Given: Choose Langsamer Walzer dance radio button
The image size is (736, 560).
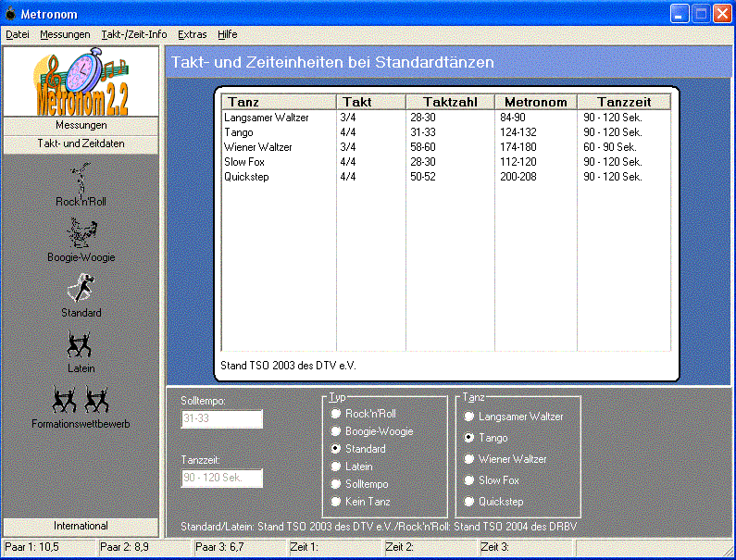Looking at the screenshot, I should pos(468,417).
